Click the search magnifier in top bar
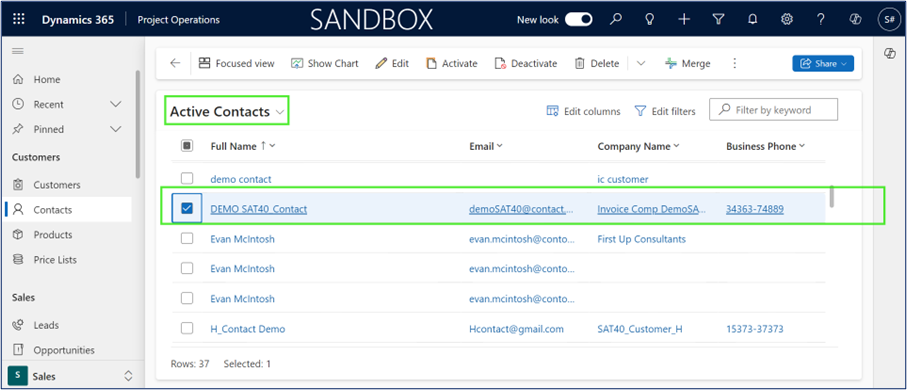Image resolution: width=907 pixels, height=390 pixels. pyautogui.click(x=616, y=20)
